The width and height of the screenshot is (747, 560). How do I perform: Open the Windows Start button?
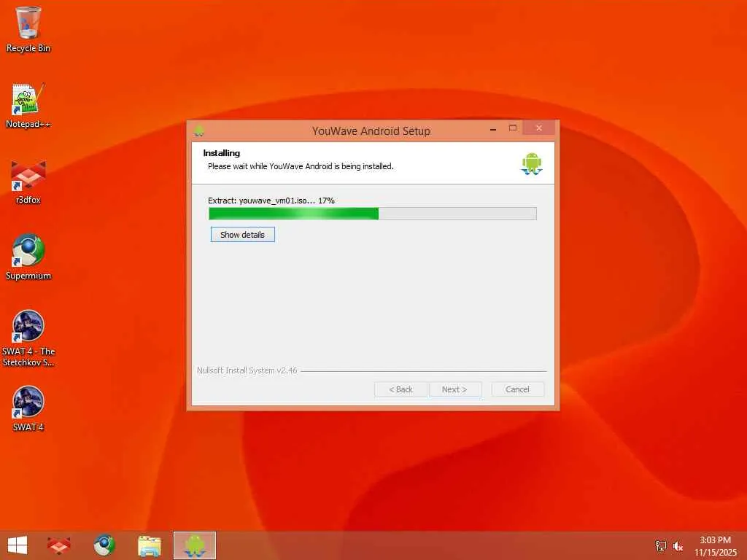[18, 545]
